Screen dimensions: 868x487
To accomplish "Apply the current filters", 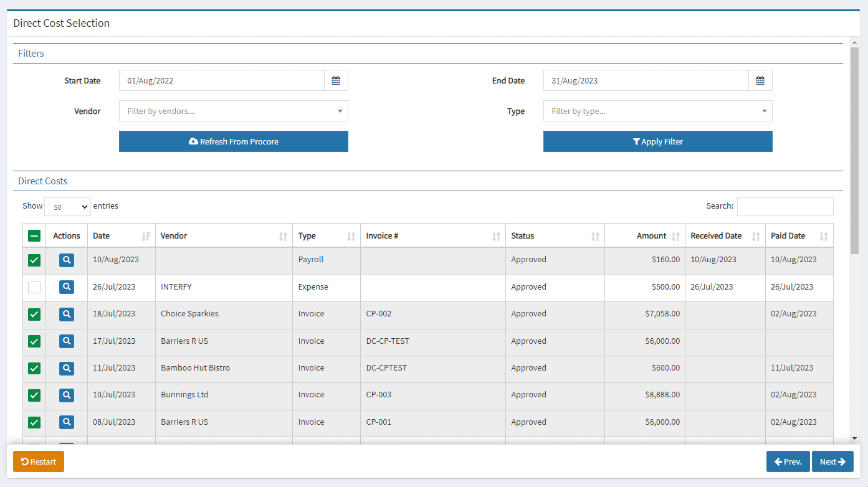I will tap(657, 141).
